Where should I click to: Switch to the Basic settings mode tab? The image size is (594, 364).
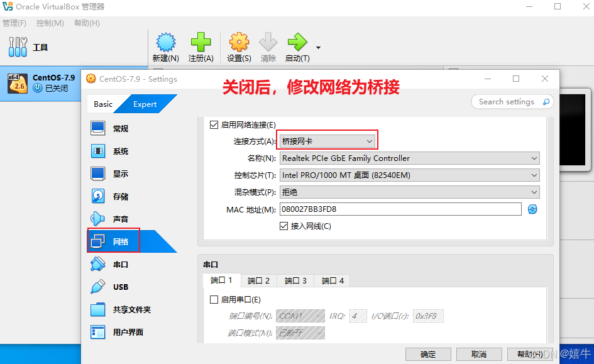click(x=103, y=104)
